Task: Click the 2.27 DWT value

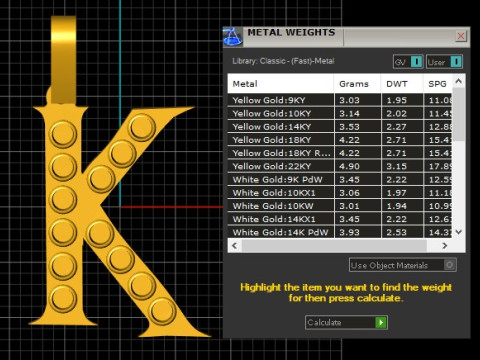Action: [x=396, y=127]
